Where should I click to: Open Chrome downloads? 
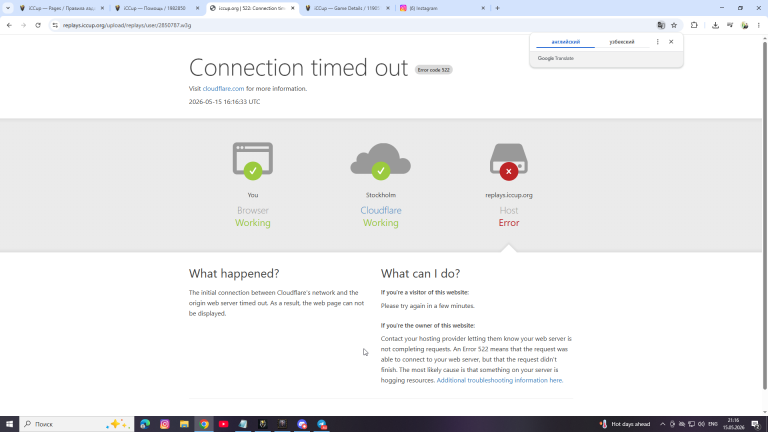(715, 25)
